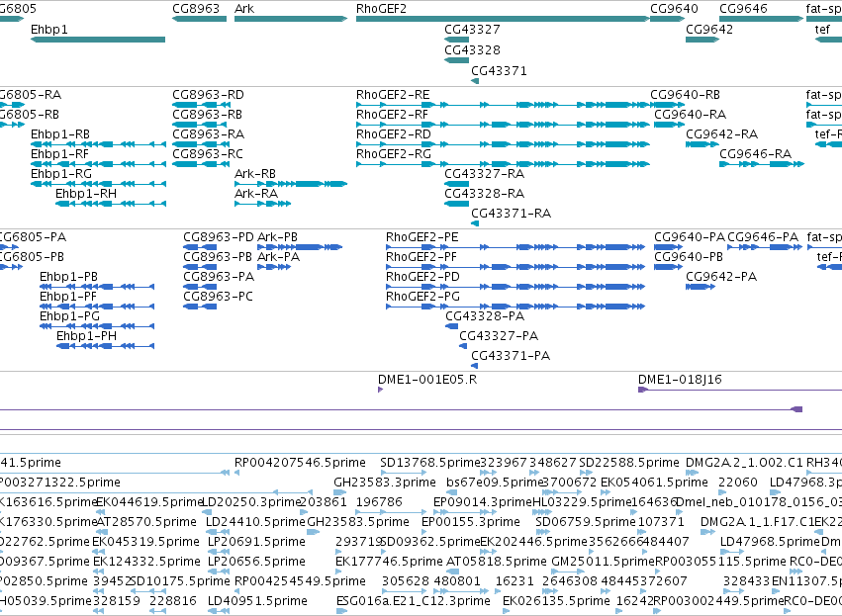Viewport: 842px width, 616px height.
Task: Click transcript CG9640-RA
Action: pyautogui.click(x=670, y=125)
